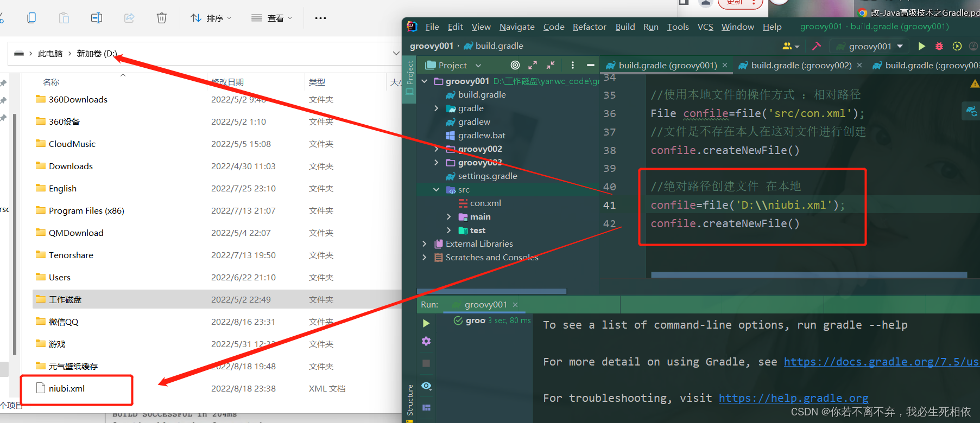Expand the Explorer address bar history dropdown
Screen dimensions: 980x423
(x=396, y=53)
